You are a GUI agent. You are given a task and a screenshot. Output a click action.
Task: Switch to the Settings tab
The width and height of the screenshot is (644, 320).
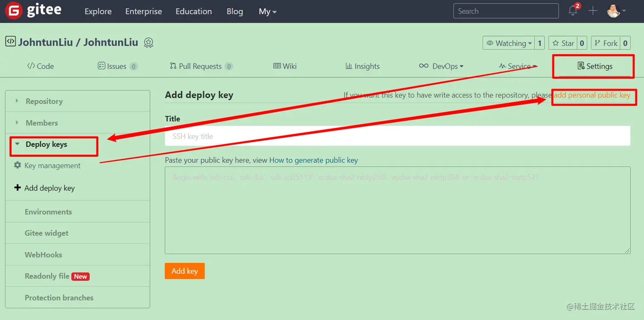click(x=595, y=66)
